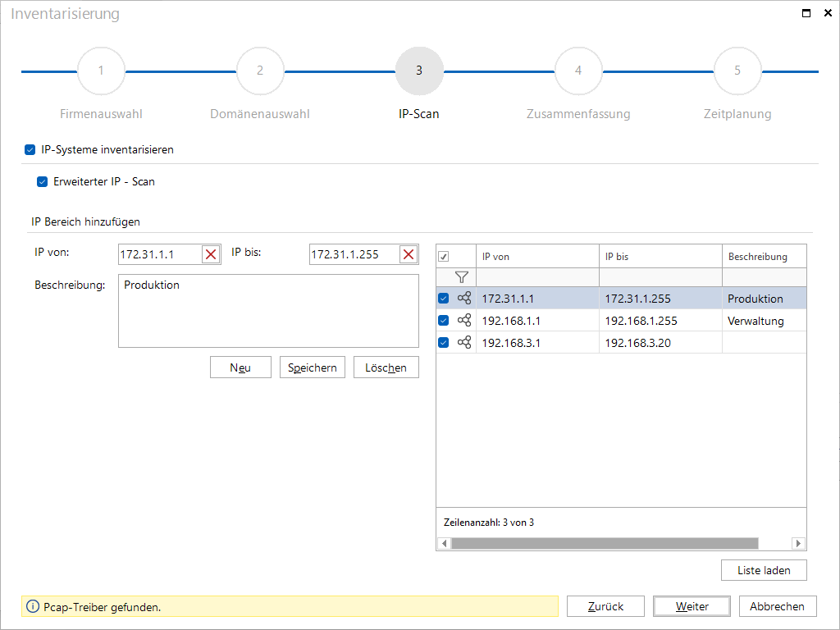Image resolution: width=840 pixels, height=630 pixels.
Task: Select cell 192.168.3.1 in grid
Action: tap(537, 342)
